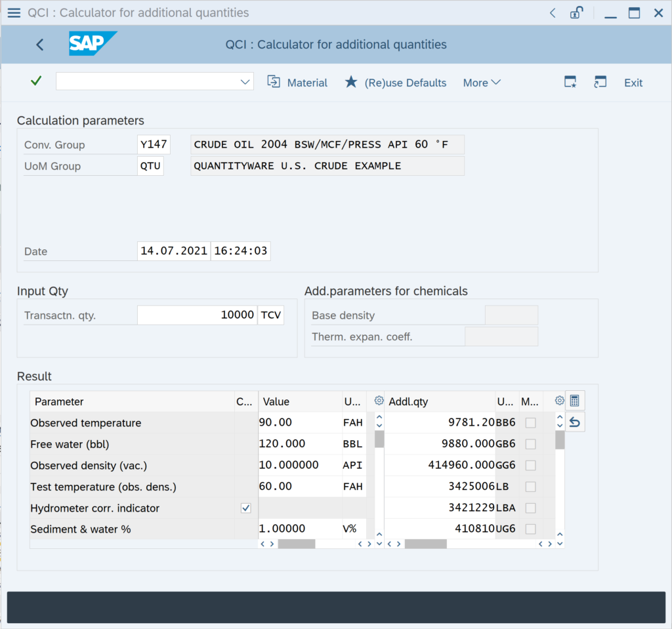Click the FAH unit of Observed temperature
Viewport: 672px width, 629px height.
coord(354,422)
